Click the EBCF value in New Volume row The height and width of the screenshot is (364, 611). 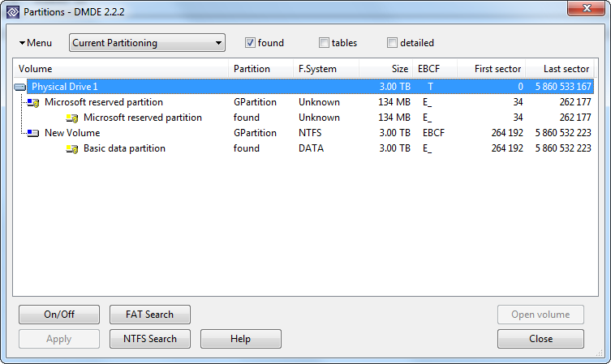(433, 133)
